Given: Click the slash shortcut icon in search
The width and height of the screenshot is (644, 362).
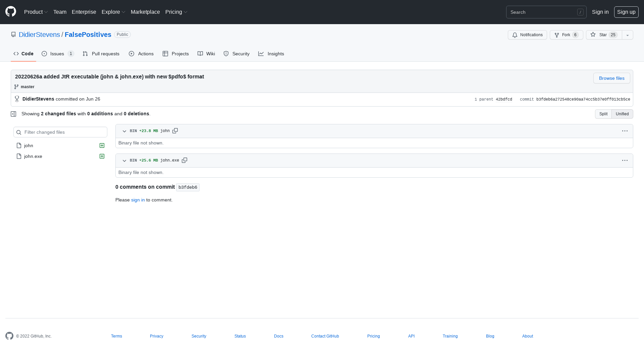Looking at the screenshot, I should [580, 12].
